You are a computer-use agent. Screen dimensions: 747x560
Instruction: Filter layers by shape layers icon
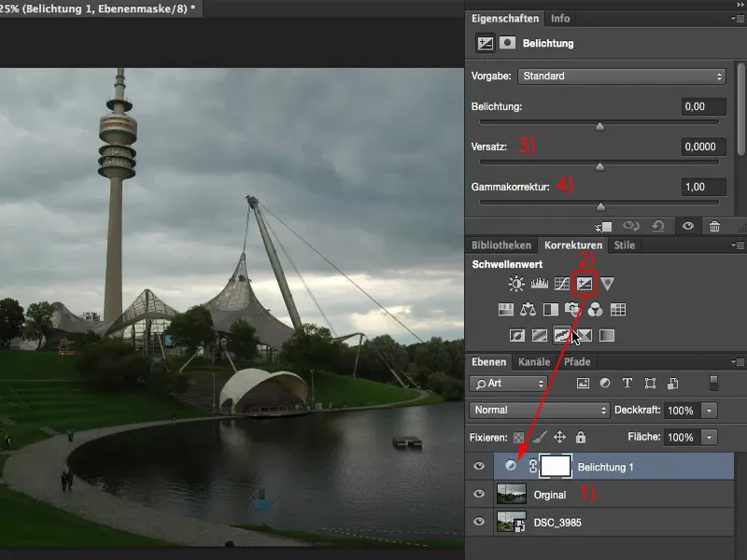click(x=650, y=384)
